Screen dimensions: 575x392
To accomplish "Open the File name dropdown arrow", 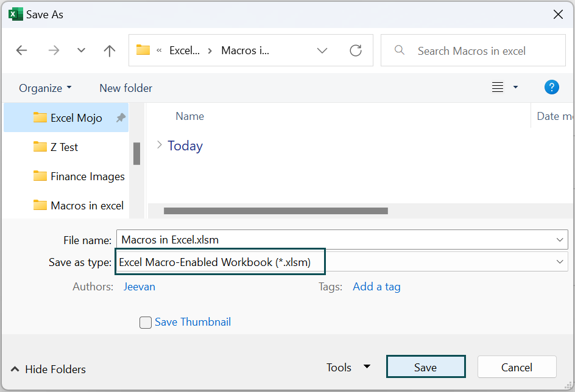I will (560, 240).
